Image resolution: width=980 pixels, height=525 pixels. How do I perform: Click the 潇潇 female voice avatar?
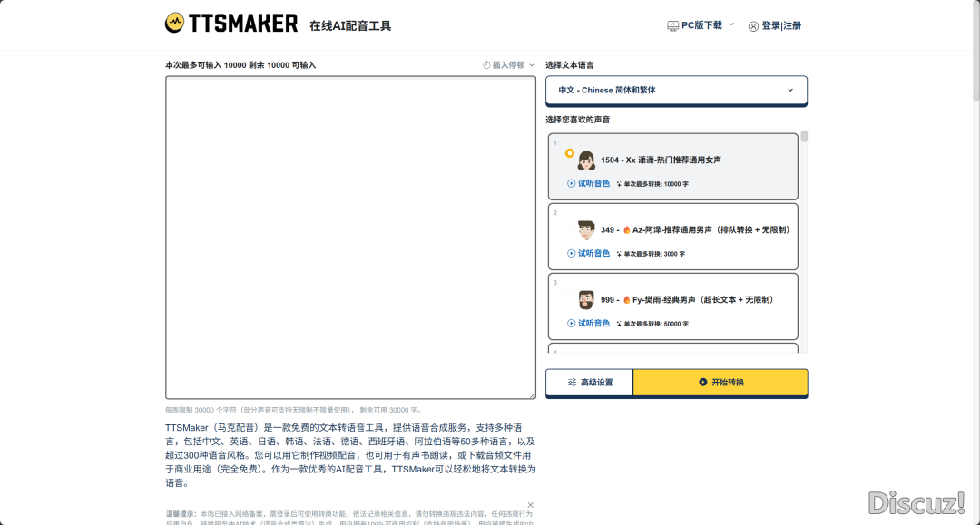[x=585, y=160]
